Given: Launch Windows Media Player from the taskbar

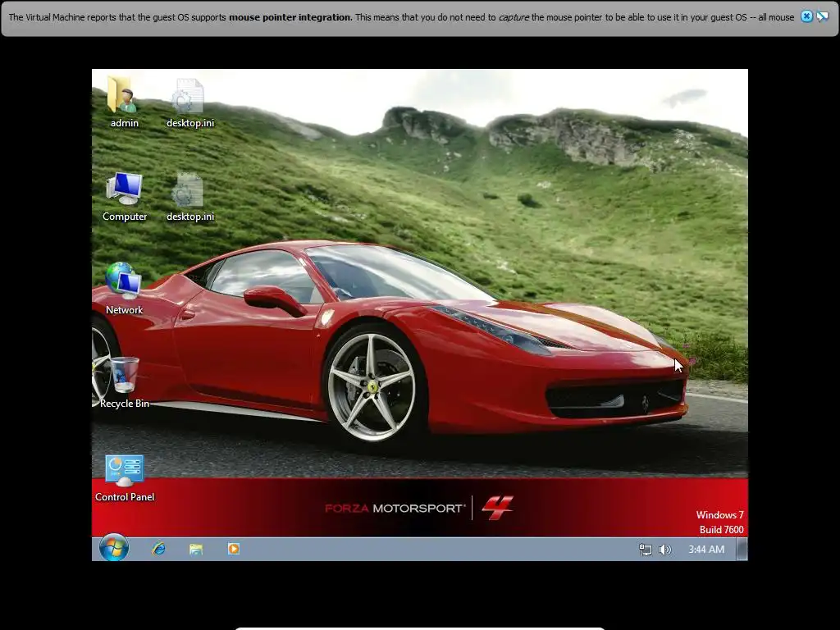Looking at the screenshot, I should [234, 549].
